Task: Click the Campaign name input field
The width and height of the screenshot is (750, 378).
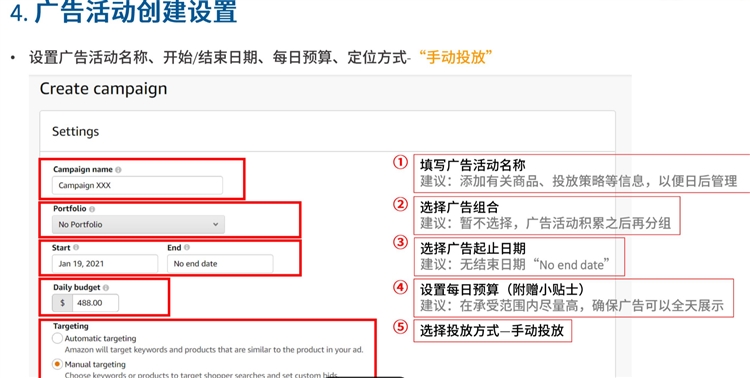Action: click(137, 185)
